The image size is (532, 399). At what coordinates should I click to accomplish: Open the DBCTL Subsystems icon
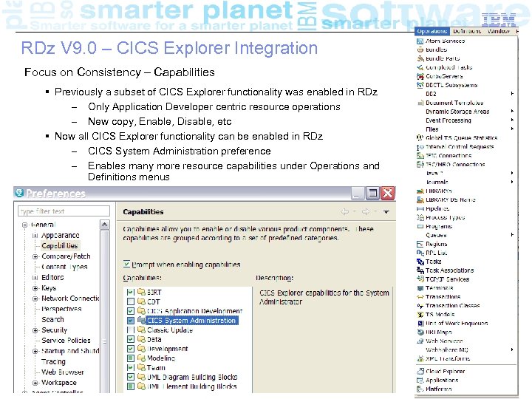[x=420, y=85]
